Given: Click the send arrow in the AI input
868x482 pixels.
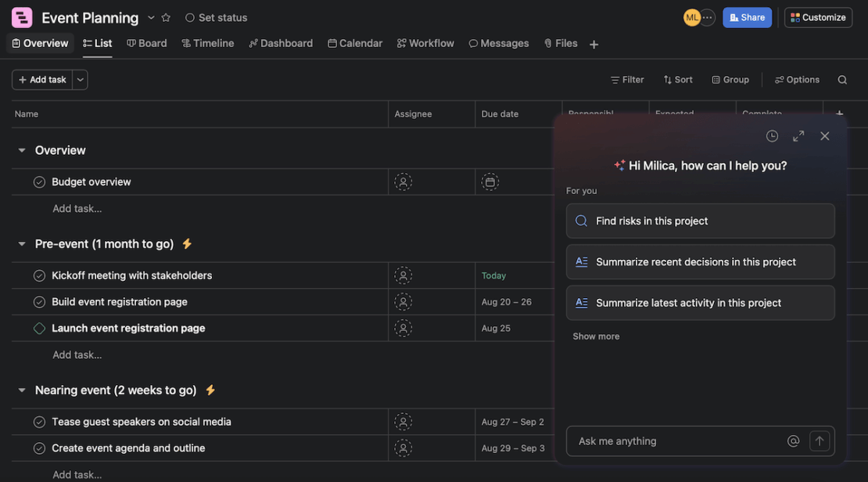Looking at the screenshot, I should (818, 440).
